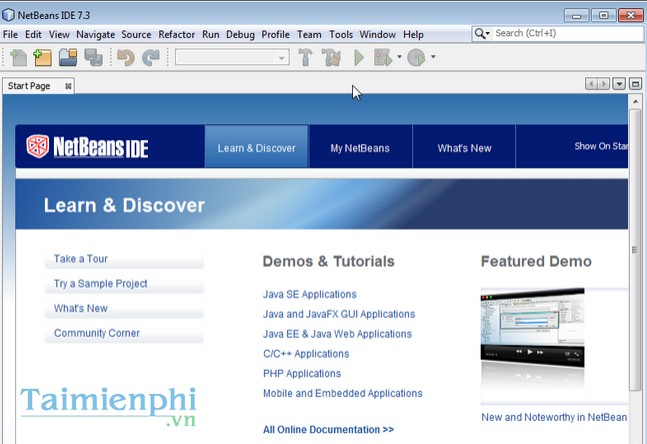Show opened documents list dropdown
This screenshot has width=647, height=444.
619,84
